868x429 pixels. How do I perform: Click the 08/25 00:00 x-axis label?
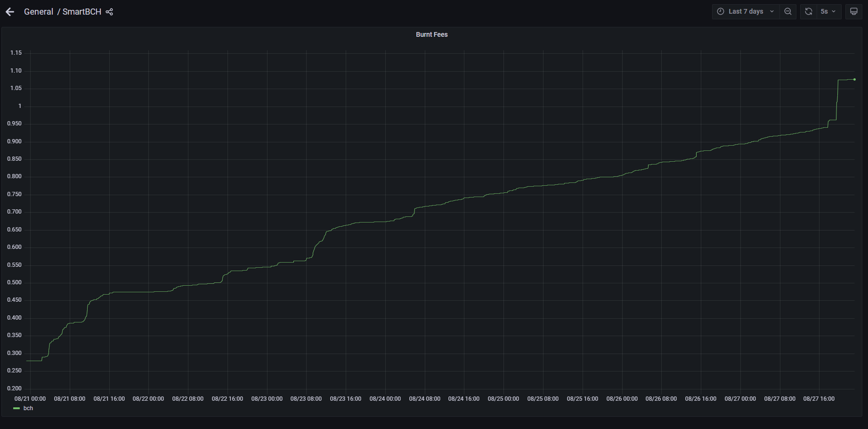coord(503,399)
